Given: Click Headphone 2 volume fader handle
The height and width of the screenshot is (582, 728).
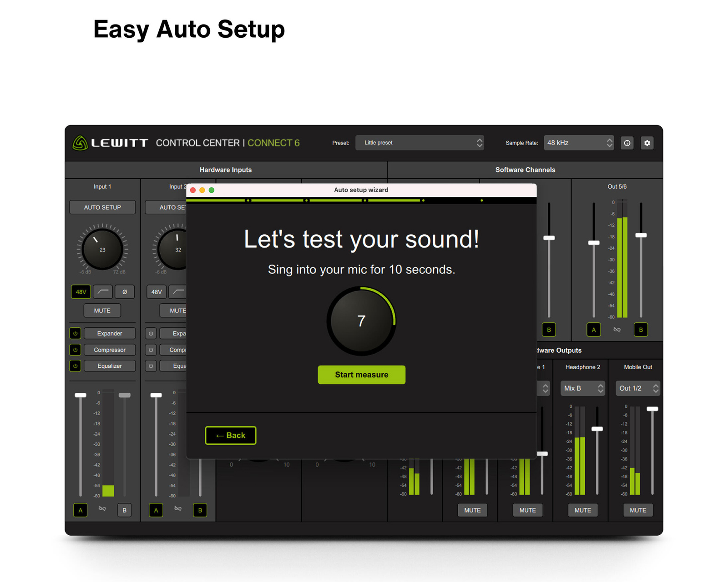Looking at the screenshot, I should point(597,429).
